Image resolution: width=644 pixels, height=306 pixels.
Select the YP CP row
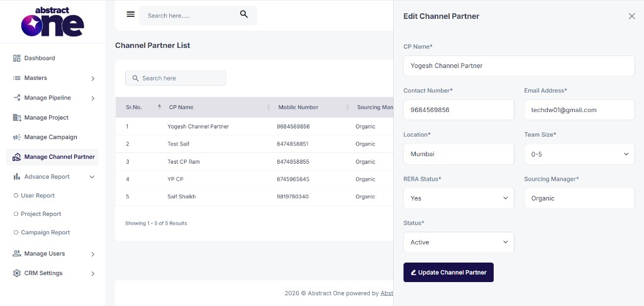tap(254, 179)
